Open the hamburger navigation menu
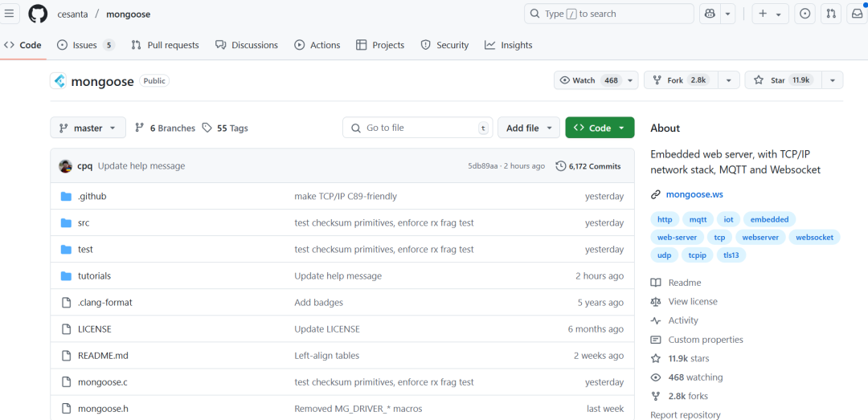 9,14
